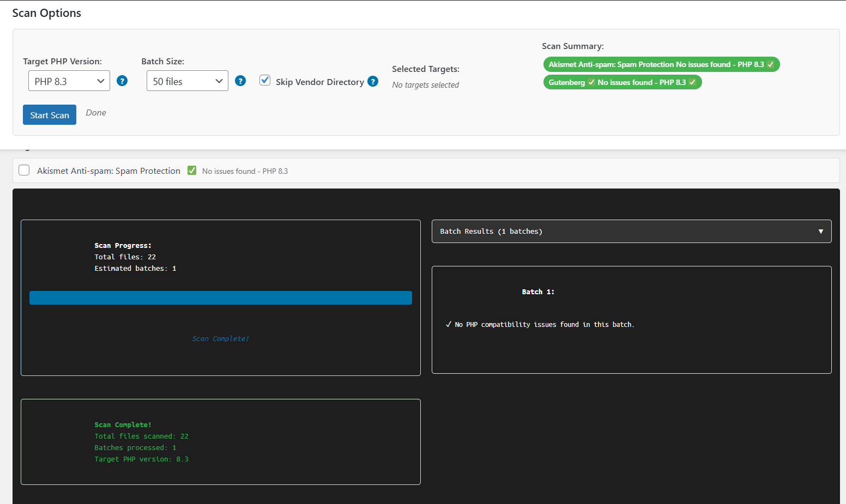Screen dimensions: 846x504
Task: Click the Akismet badge in Scan Summary
Action: pyautogui.click(x=662, y=64)
